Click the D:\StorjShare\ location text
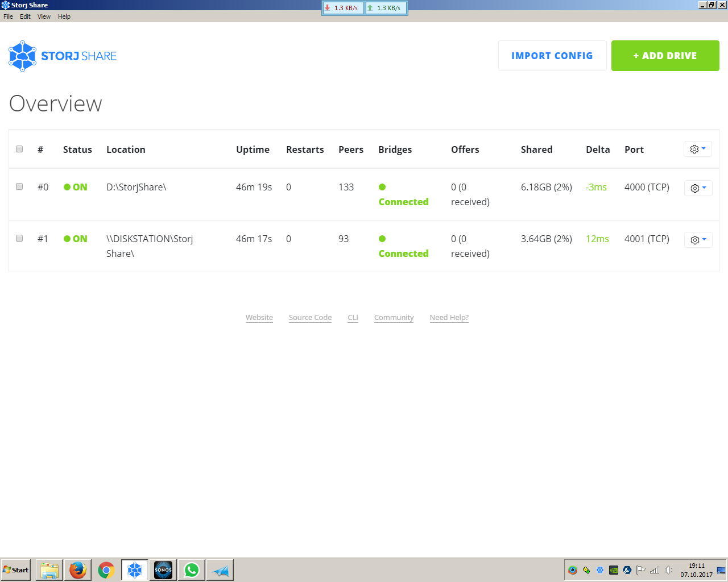 point(136,187)
